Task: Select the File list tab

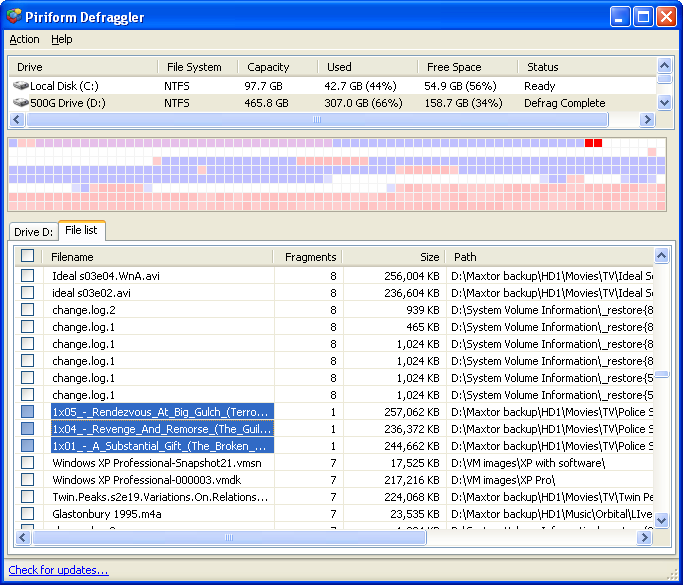Action: coord(82,231)
